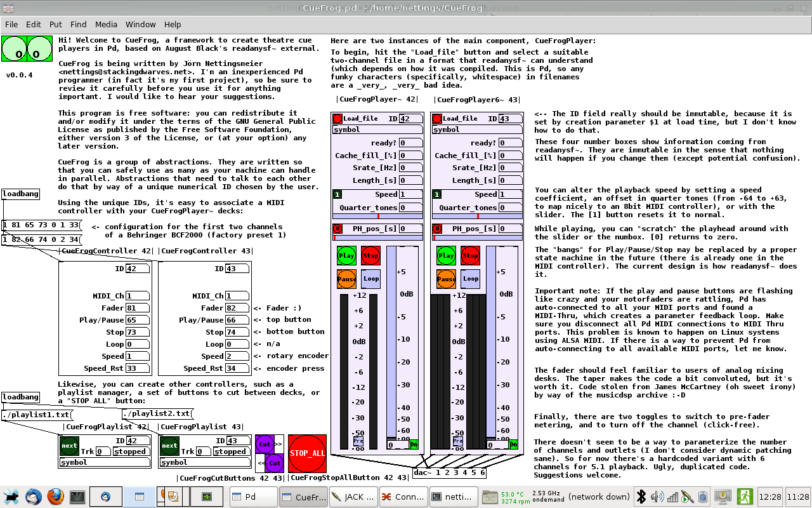Click the playhead position slider on player 42
Screen dimensions: 812x508
[377, 238]
